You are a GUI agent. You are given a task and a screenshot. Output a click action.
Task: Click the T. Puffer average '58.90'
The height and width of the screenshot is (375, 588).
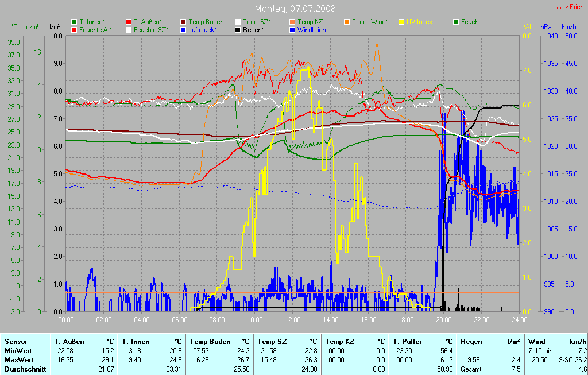445,369
